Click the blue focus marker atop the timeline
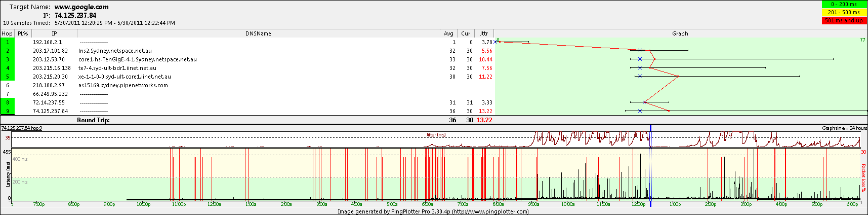This screenshot has width=868, height=215. 650,128
